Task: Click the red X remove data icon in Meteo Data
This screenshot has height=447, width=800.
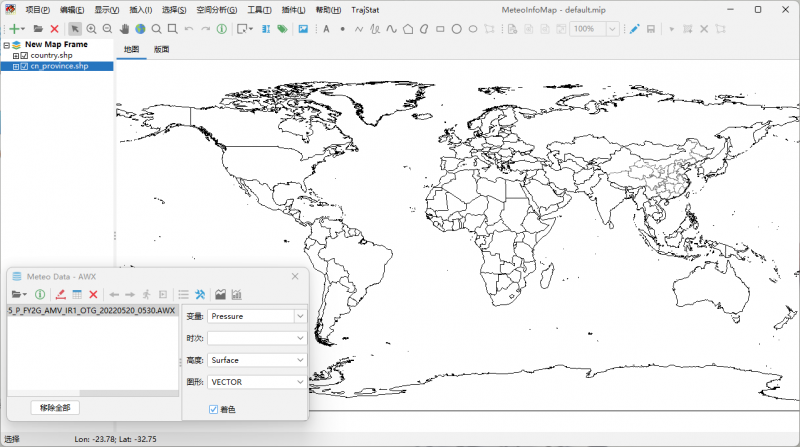Action: [93, 294]
